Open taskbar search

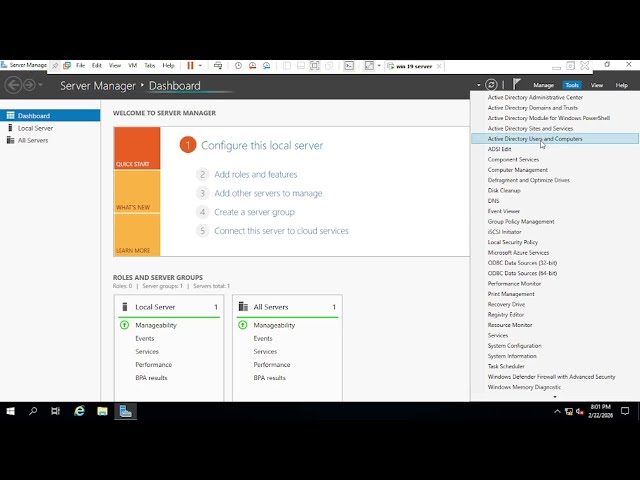[x=33, y=411]
